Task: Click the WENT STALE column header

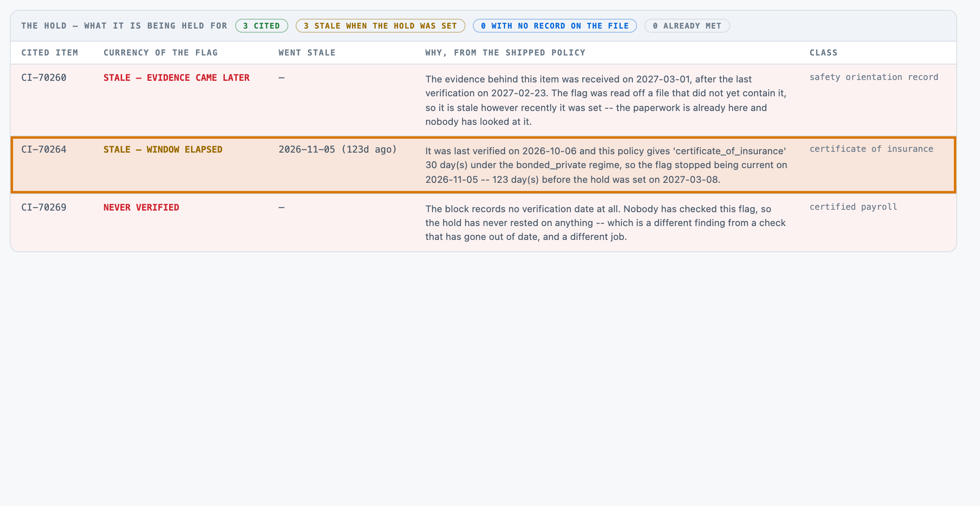Action: pyautogui.click(x=307, y=53)
